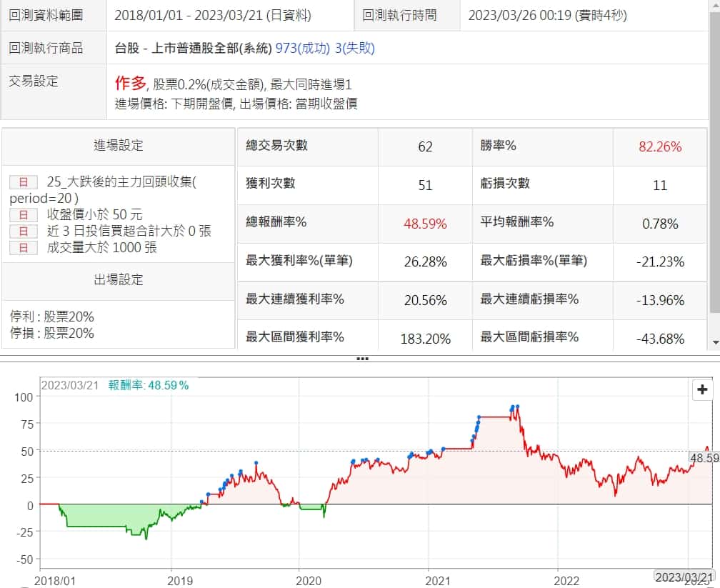Click the 總報酬率% value 48.59%
The image size is (720, 588).
click(x=425, y=224)
